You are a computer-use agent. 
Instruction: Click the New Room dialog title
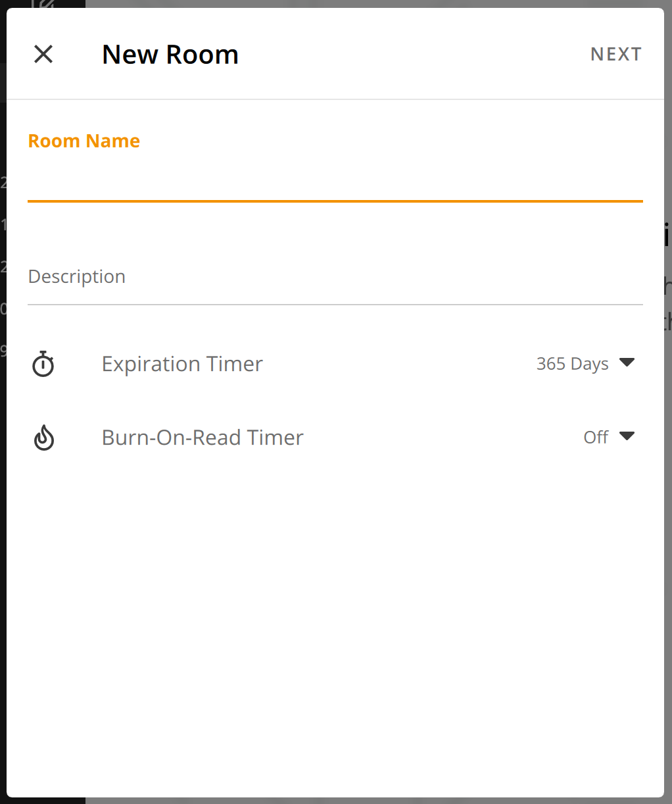pyautogui.click(x=170, y=55)
